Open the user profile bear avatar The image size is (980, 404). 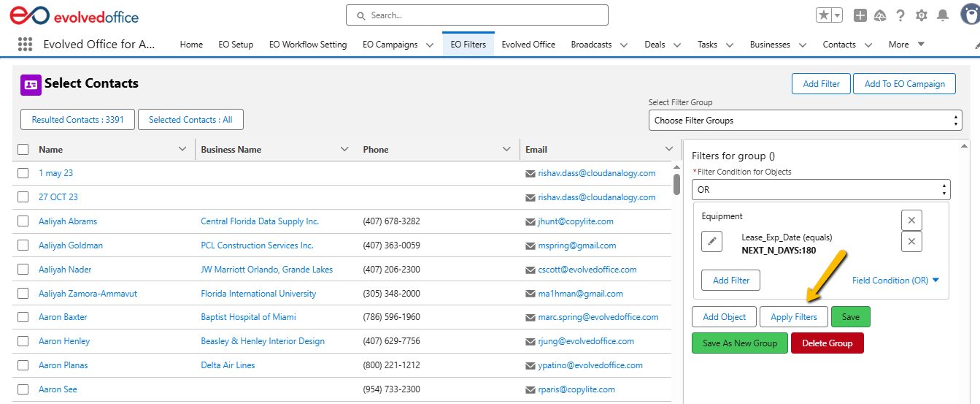click(x=969, y=15)
